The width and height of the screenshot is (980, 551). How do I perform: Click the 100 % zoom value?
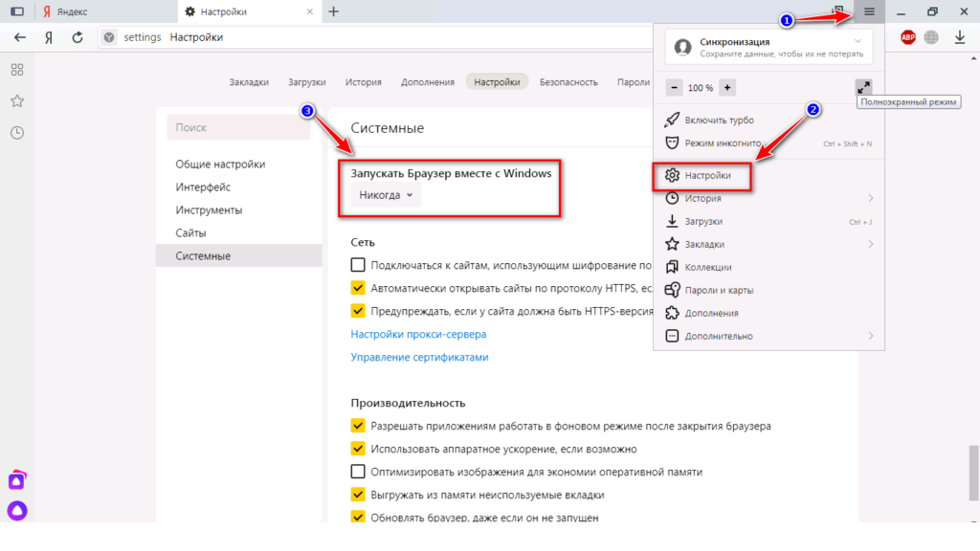tap(700, 88)
